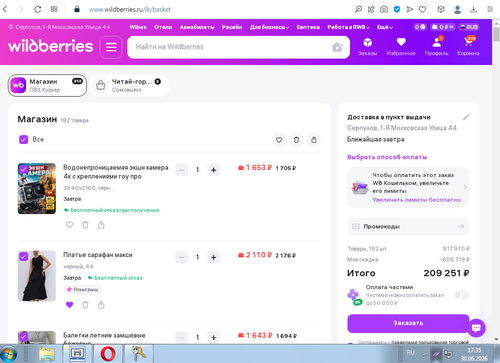Open the Отели menu item

point(163,27)
